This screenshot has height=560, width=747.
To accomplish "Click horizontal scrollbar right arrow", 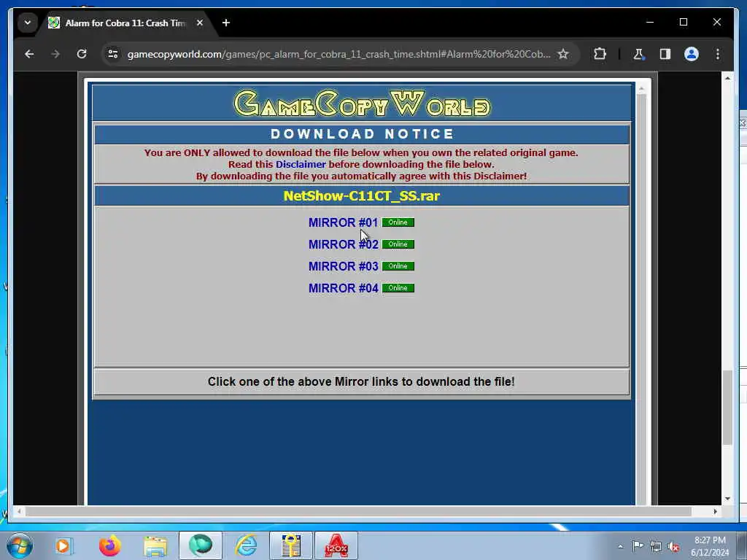I will pos(715,511).
